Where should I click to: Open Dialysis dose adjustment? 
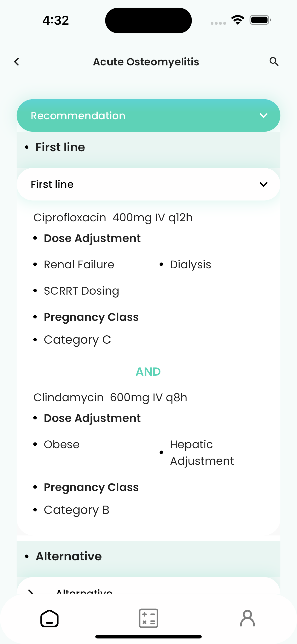tap(190, 264)
